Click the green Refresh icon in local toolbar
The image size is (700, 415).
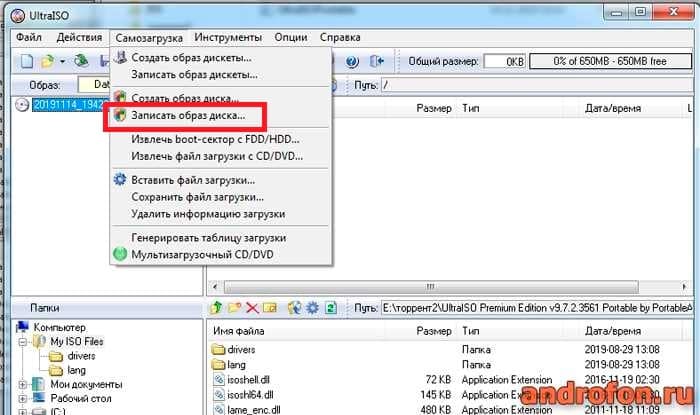pyautogui.click(x=331, y=308)
